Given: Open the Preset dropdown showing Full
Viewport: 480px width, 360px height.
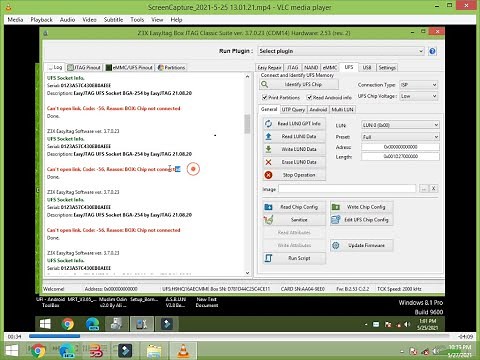Looking at the screenshot, I should [x=400, y=137].
